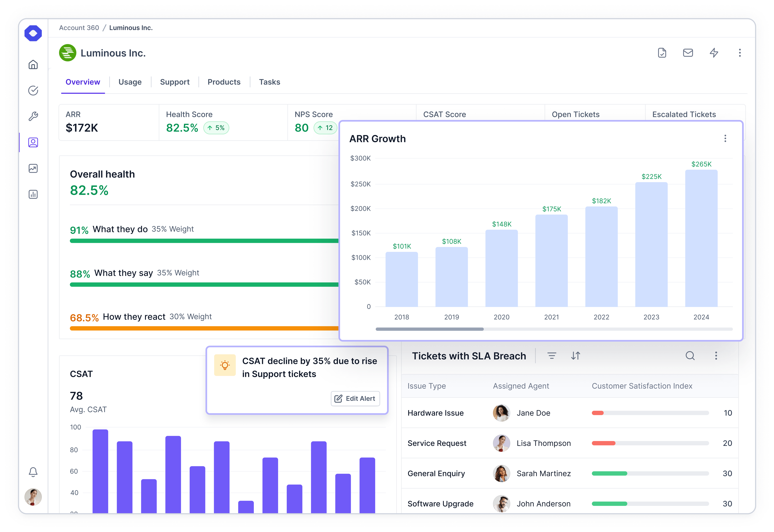
Task: Click Lisa Thompson's avatar
Action: click(501, 443)
